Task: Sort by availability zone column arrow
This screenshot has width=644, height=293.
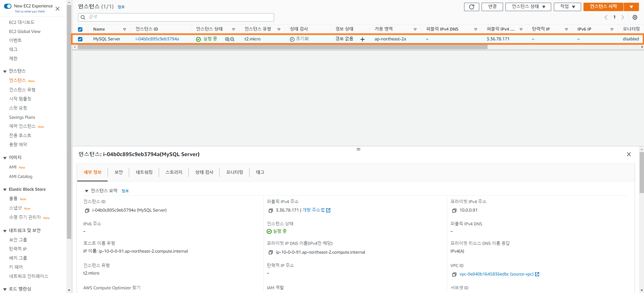Action: pyautogui.click(x=415, y=30)
